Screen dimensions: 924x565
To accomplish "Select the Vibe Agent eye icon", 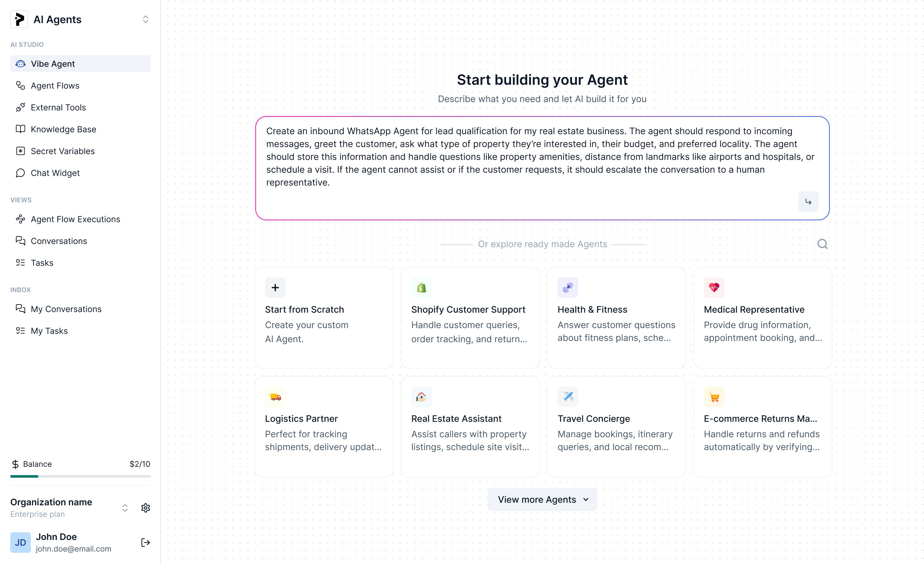I will 21,64.
